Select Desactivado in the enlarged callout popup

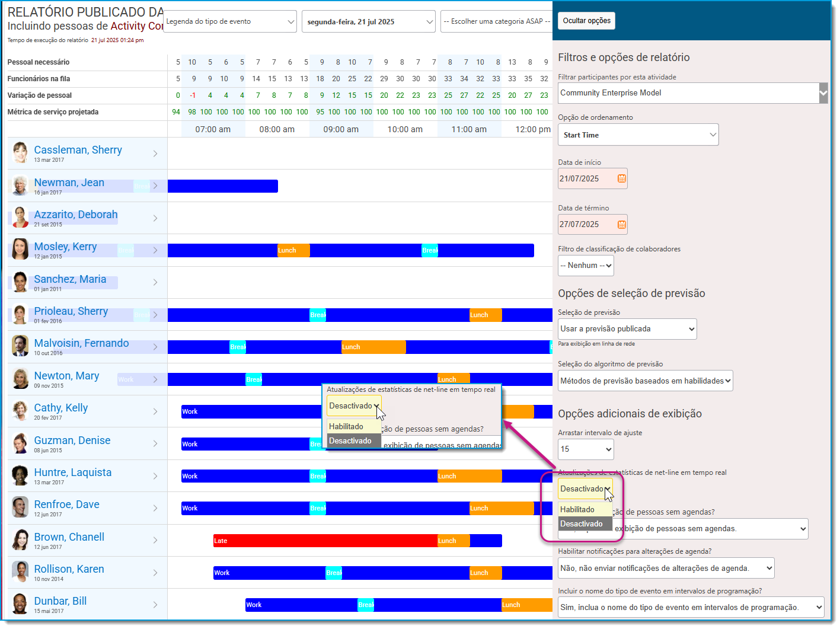[x=354, y=440]
